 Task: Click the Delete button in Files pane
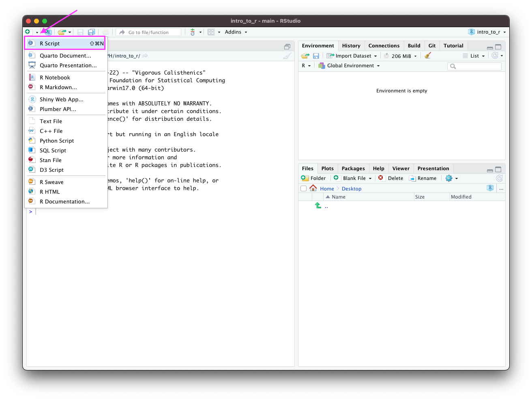point(391,178)
